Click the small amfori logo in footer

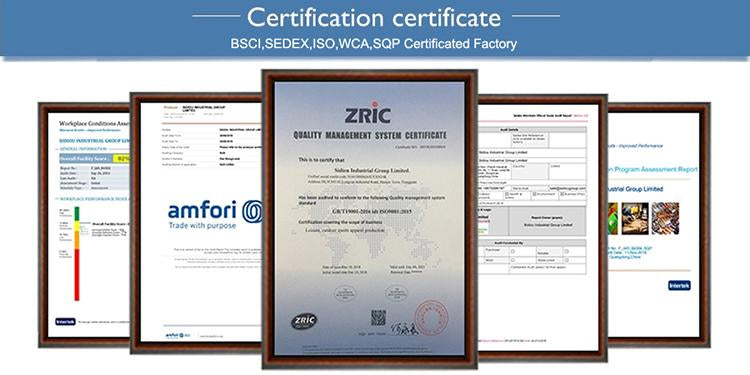(177, 335)
